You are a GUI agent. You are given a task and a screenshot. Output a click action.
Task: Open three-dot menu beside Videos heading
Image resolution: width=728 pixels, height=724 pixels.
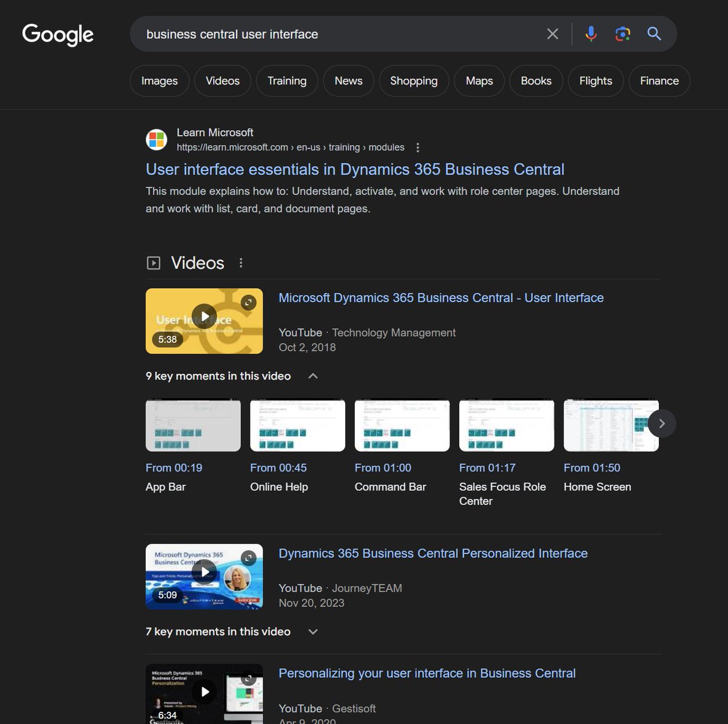[241, 263]
